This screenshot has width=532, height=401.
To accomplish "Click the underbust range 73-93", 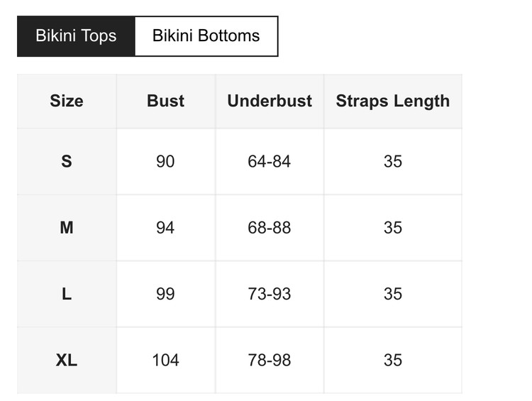I will coord(270,294).
